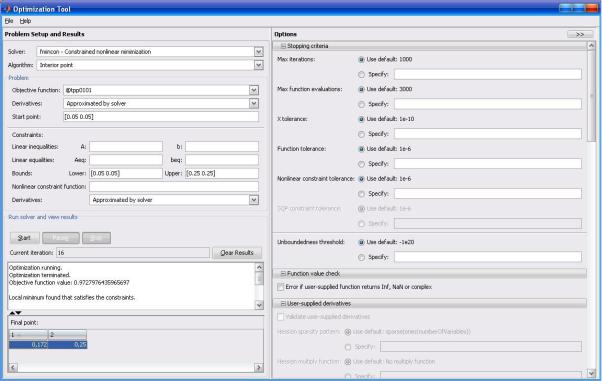Click the Local minimum found message

point(72,298)
